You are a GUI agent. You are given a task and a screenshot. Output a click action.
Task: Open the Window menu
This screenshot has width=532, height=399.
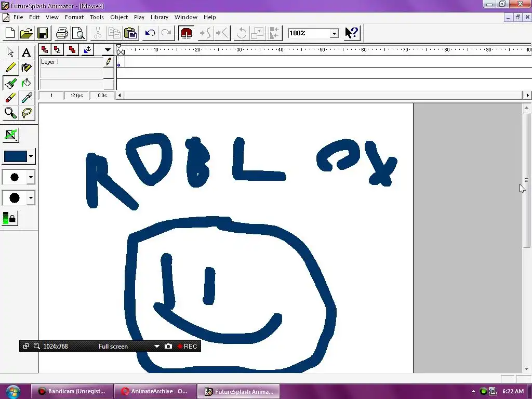click(185, 17)
